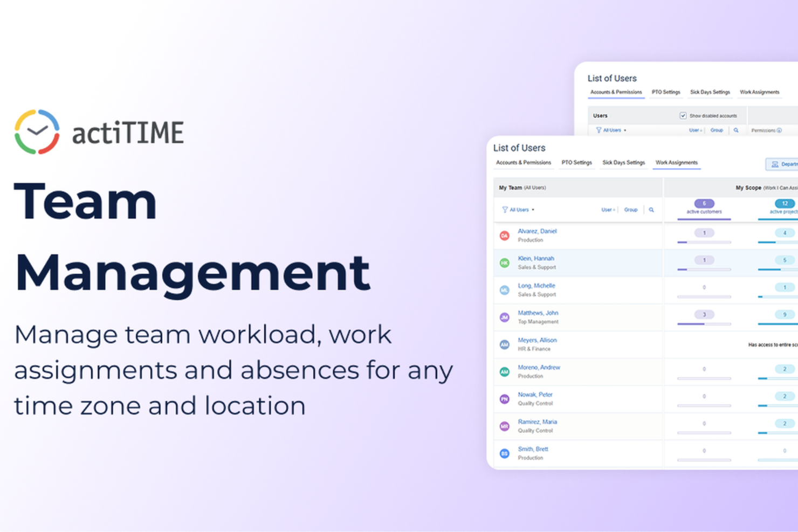Screen dimensions: 798x532
Task: Click the Departments button in the front window
Action: tap(782, 164)
